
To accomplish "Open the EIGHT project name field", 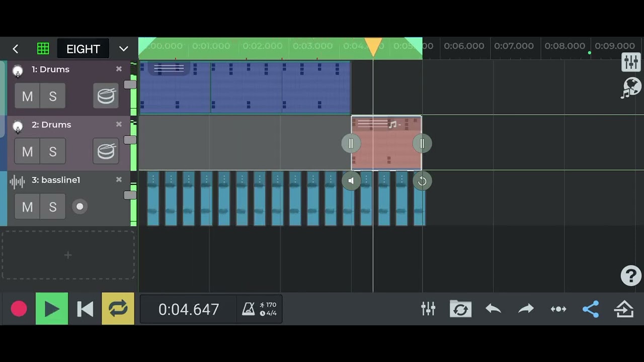I will (84, 49).
